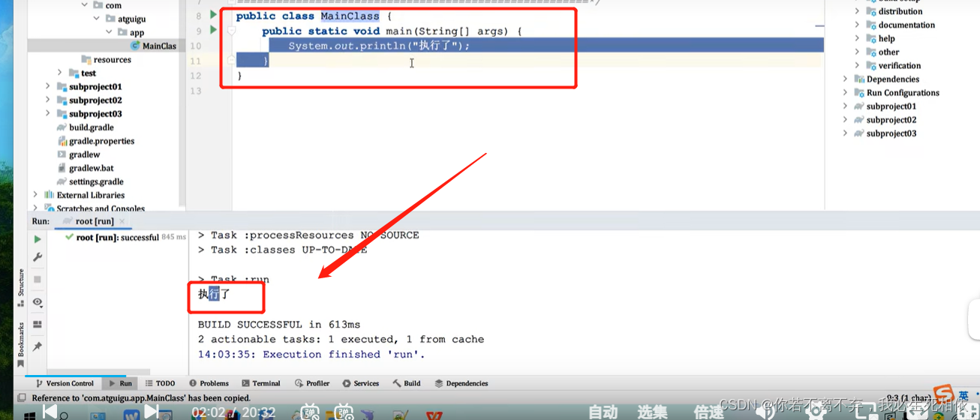
Task: Open settings.gradle file
Action: pos(90,181)
